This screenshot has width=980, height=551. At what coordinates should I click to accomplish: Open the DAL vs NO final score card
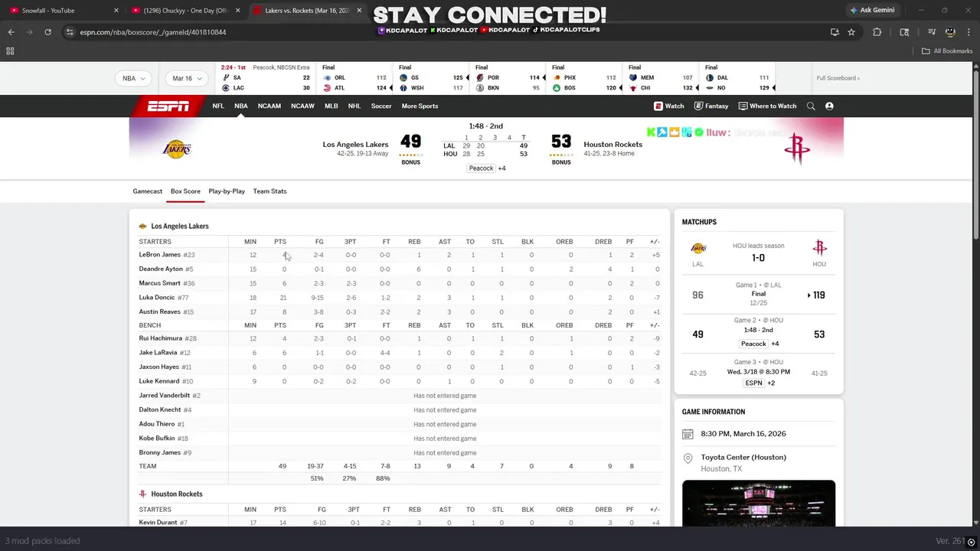[x=737, y=78]
